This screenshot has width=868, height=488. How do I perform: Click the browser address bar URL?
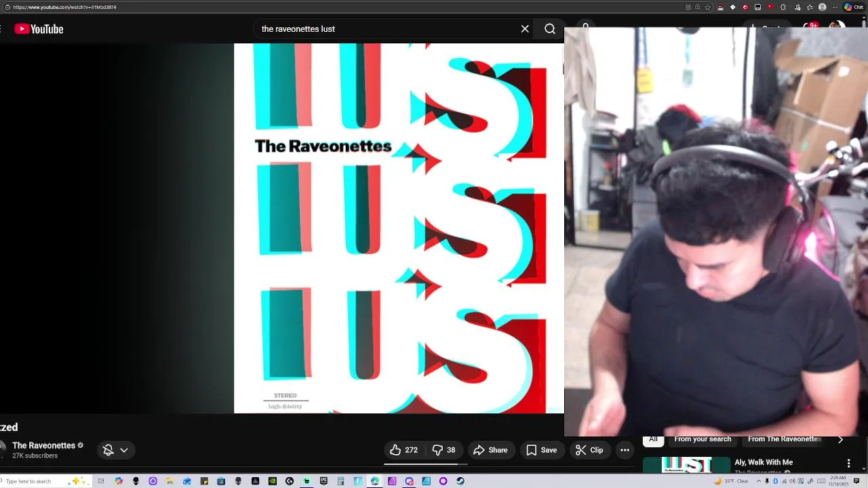[64, 7]
